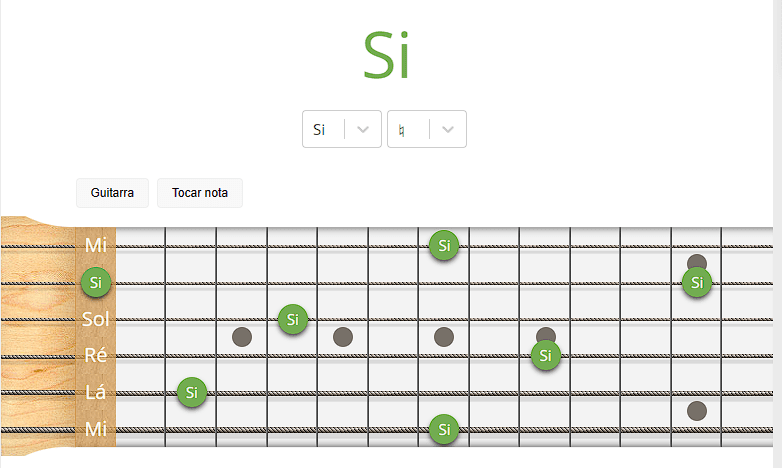
Task: Click the Sol string label
Action: coord(96,319)
